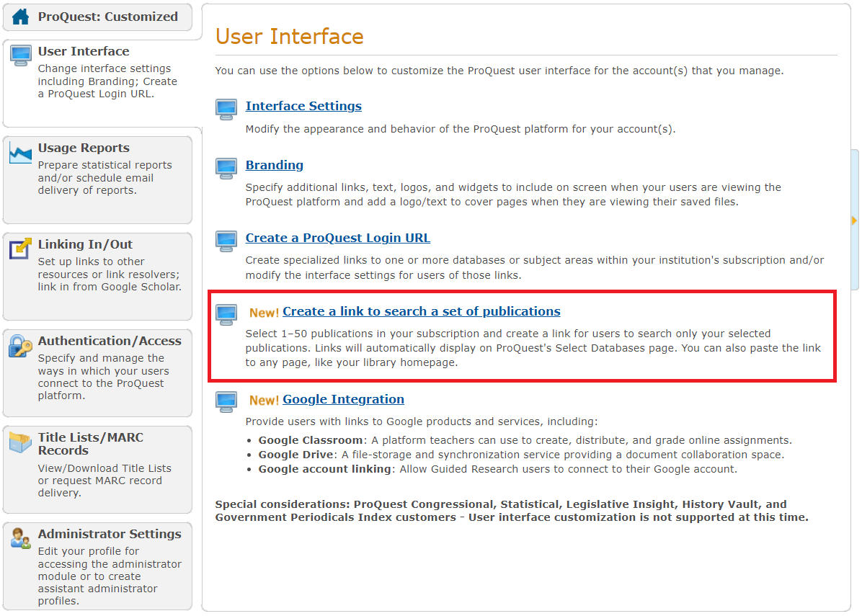The image size is (862, 616).
Task: Follow the Create a ProQuest Login URL link
Action: 337,238
